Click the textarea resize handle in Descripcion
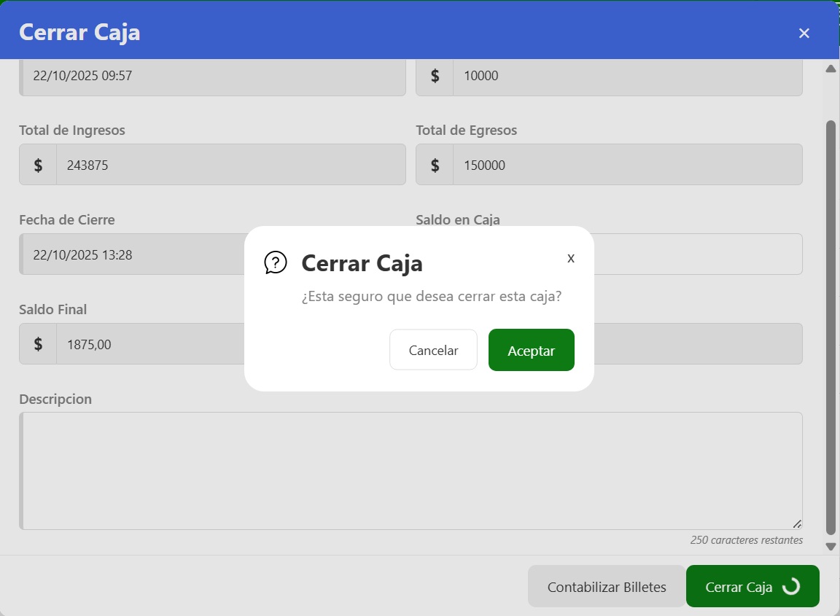The height and width of the screenshot is (616, 840). pyautogui.click(x=797, y=523)
